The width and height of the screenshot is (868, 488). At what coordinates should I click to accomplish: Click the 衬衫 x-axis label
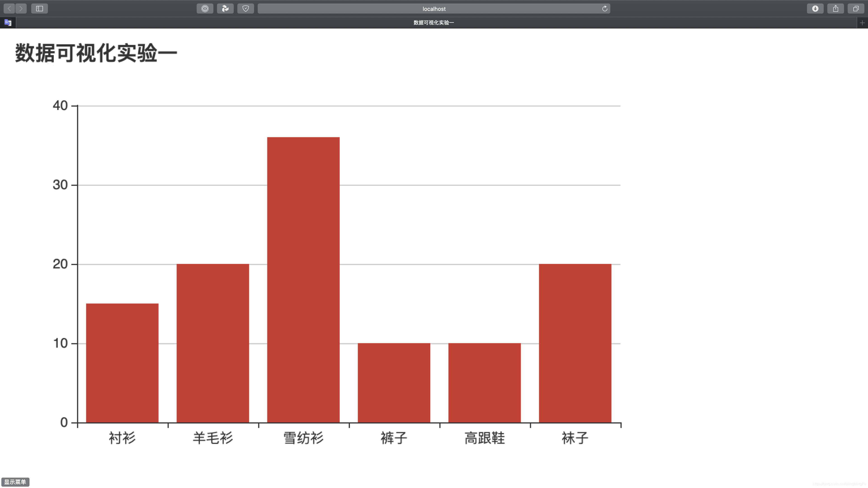122,438
